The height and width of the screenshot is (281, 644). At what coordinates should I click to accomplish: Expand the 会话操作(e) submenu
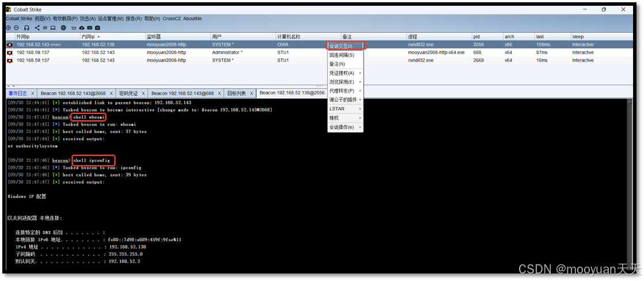(345, 127)
